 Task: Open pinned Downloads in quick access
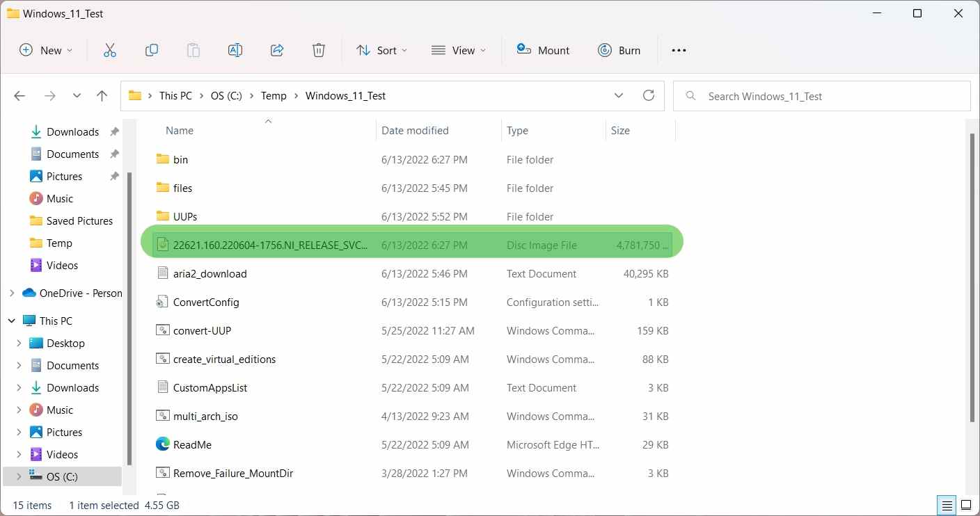click(x=73, y=132)
